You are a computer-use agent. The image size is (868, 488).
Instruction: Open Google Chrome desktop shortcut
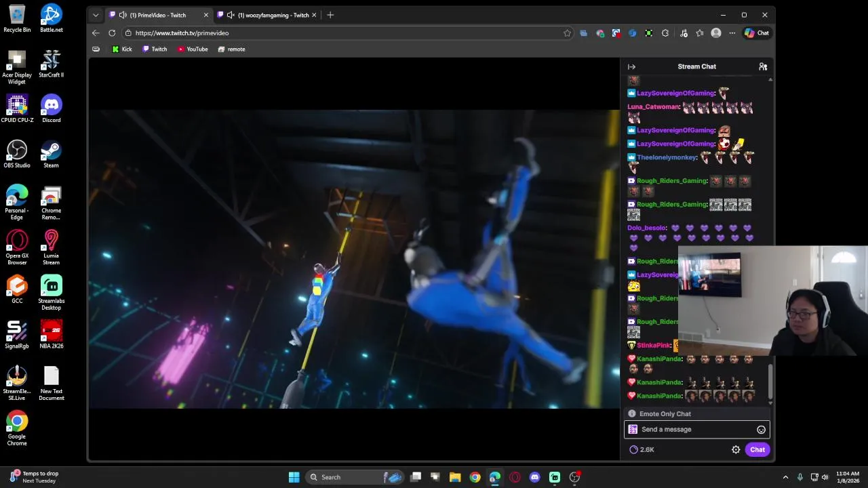click(17, 428)
